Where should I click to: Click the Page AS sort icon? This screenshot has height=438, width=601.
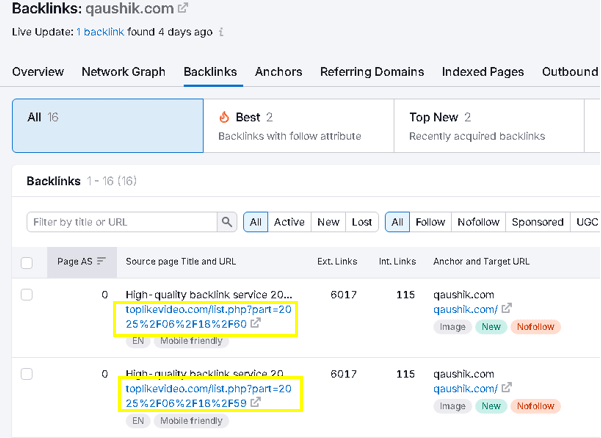coord(101,261)
